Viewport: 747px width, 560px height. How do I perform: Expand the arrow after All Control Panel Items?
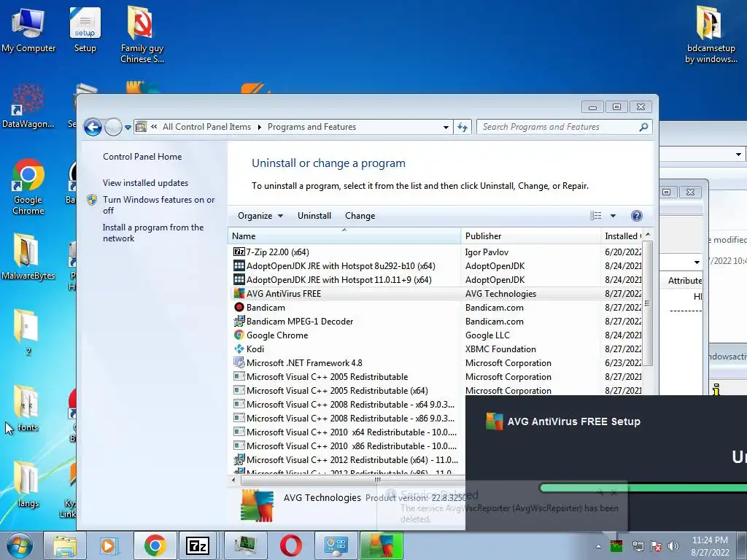tap(259, 127)
